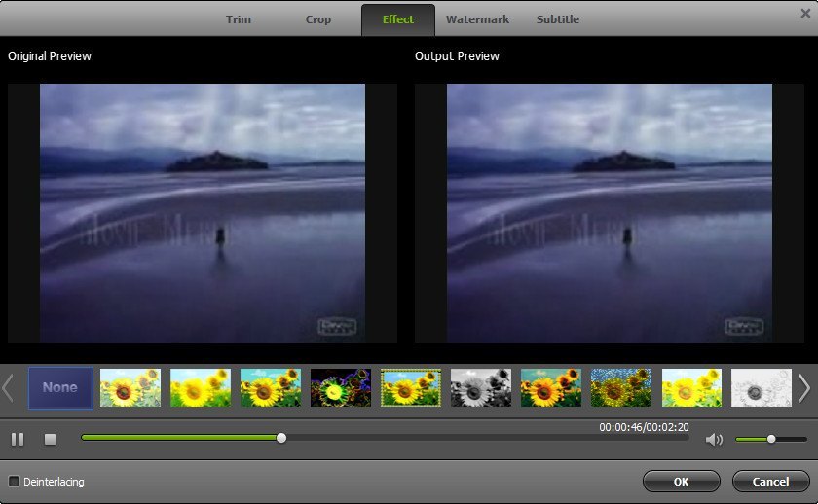The height and width of the screenshot is (504, 818).
Task: Click the 00:00:46/00:02:20 time display
Action: tap(644, 427)
